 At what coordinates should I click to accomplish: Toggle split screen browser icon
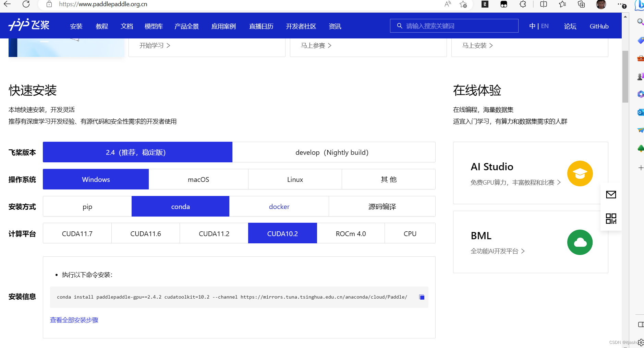point(544,4)
